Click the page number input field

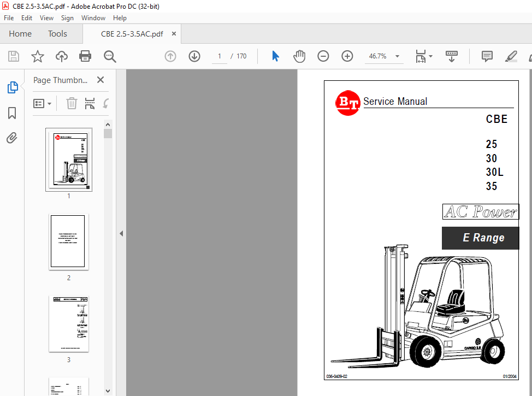pos(220,56)
